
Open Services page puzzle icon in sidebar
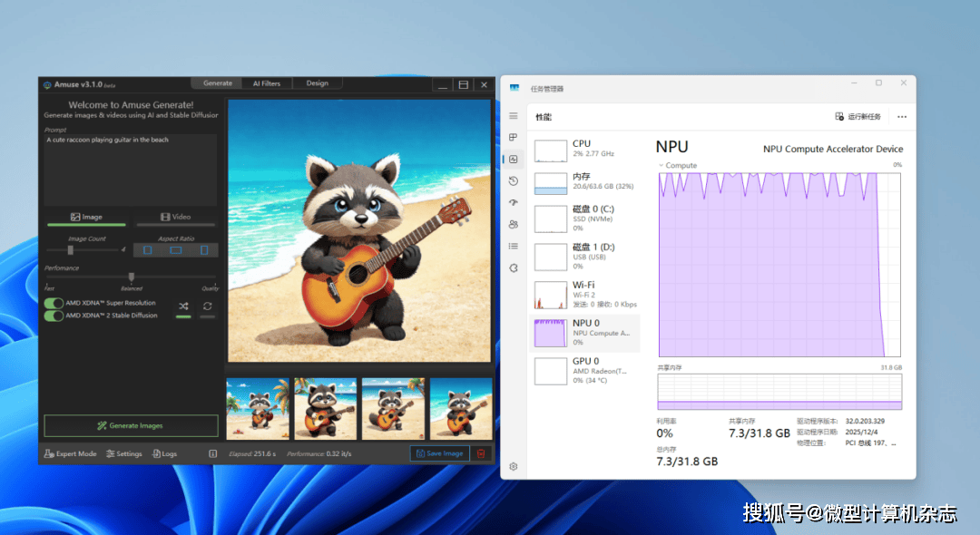[x=514, y=267]
